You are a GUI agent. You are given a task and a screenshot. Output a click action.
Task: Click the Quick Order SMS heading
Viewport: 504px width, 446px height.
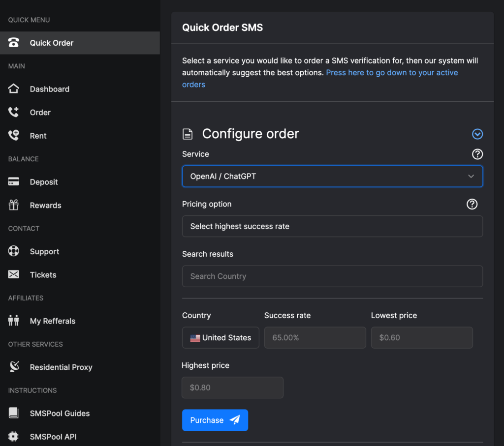[222, 28]
